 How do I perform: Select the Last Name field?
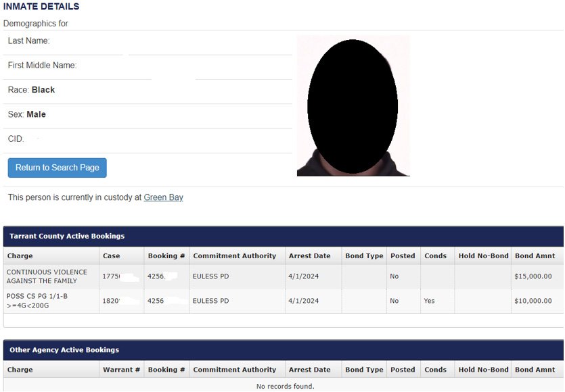(81, 41)
